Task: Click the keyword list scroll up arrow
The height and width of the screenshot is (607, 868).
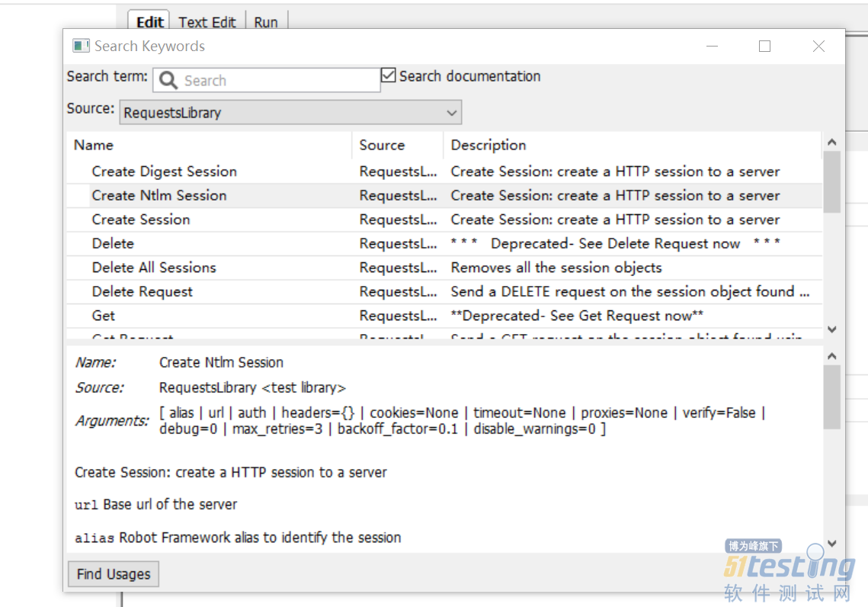Action: (x=831, y=143)
